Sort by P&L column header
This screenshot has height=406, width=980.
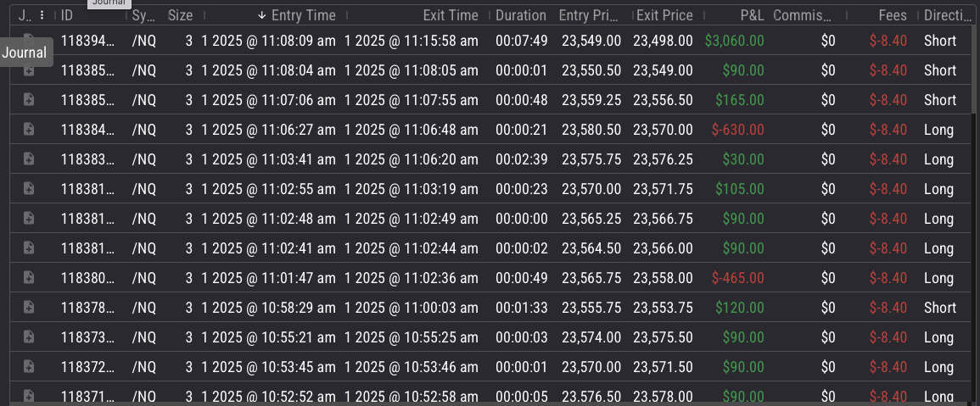752,15
